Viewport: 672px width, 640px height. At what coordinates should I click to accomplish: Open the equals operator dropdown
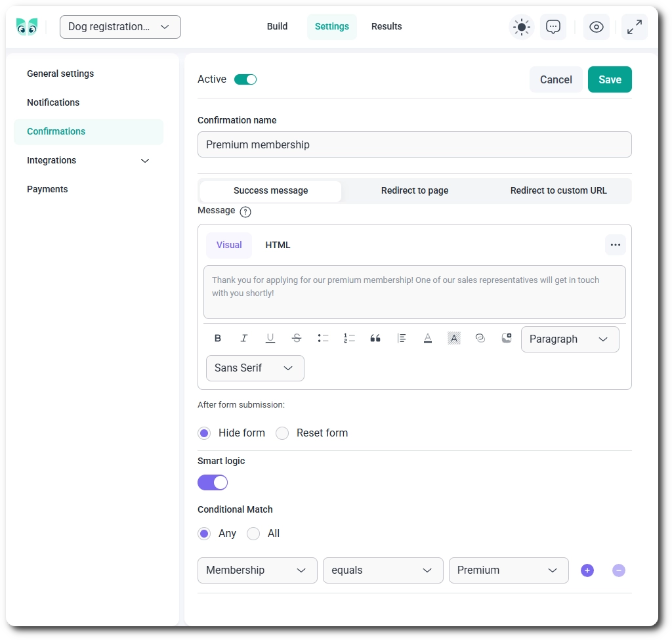383,570
